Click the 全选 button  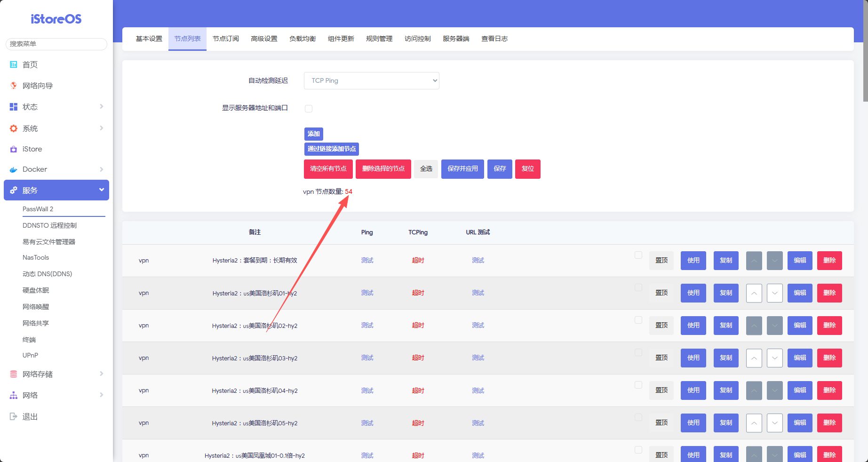[426, 169]
